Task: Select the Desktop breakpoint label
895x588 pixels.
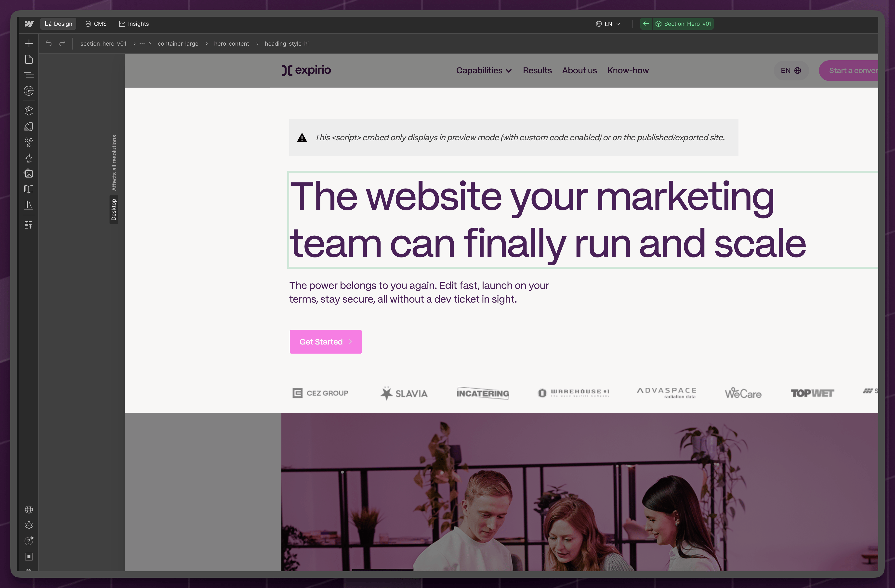Action: pos(114,209)
